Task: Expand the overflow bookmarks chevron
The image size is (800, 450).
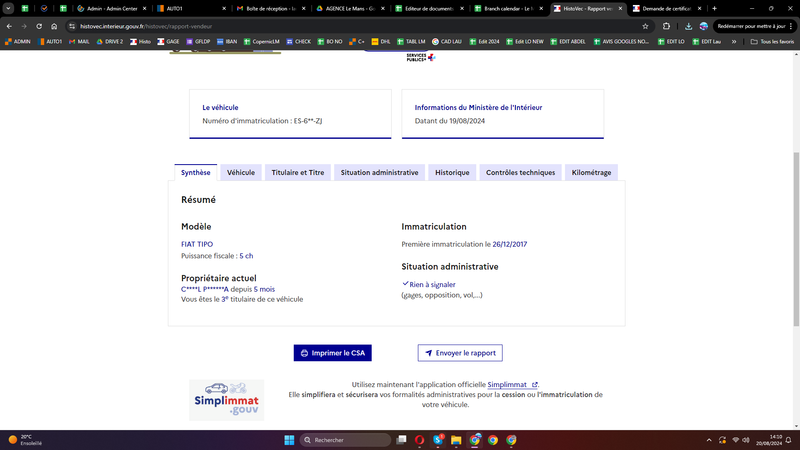Action: click(x=734, y=41)
